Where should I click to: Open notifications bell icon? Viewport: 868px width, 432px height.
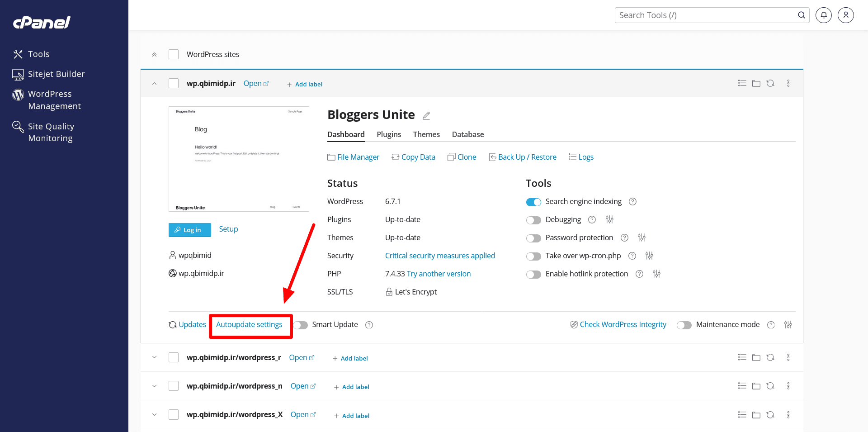point(824,15)
